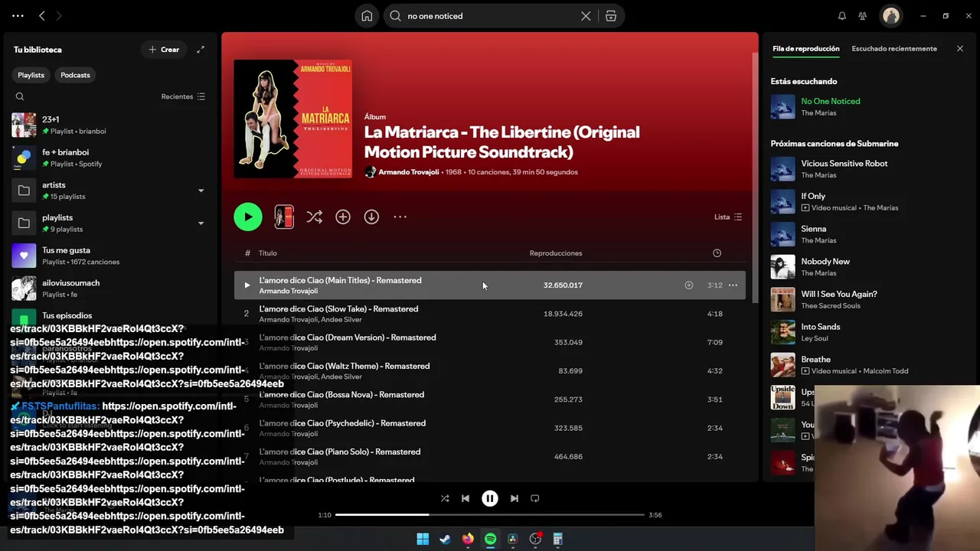Clear the search field with X
Screen dimensions: 980x551
pyautogui.click(x=586, y=15)
